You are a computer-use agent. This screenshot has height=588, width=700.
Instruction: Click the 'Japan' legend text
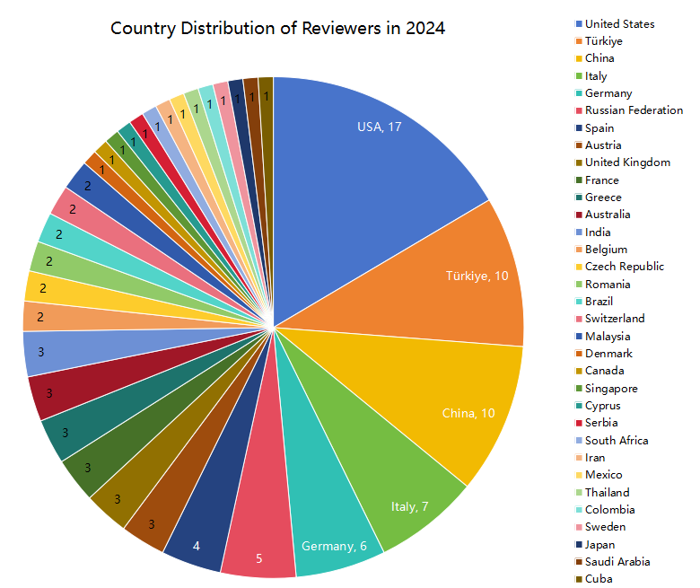(x=600, y=545)
